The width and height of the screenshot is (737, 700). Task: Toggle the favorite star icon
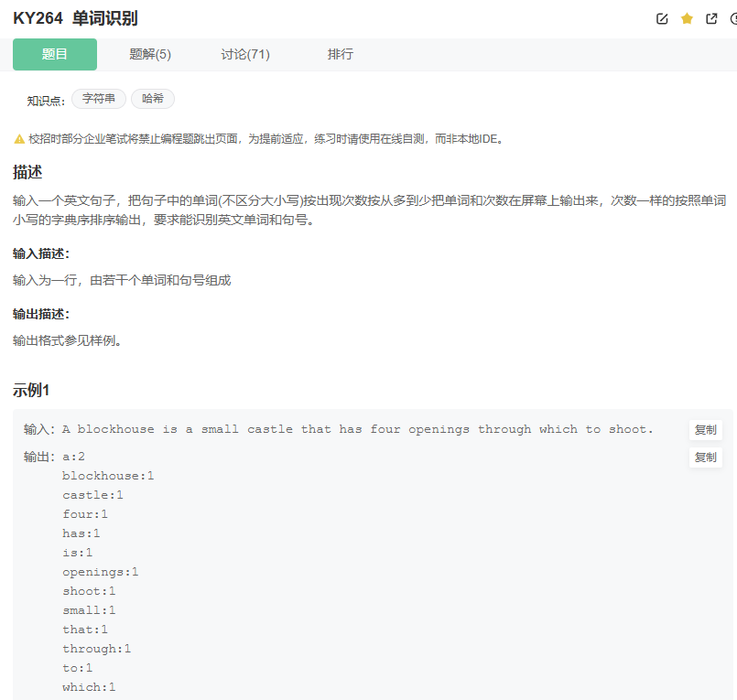click(x=687, y=18)
